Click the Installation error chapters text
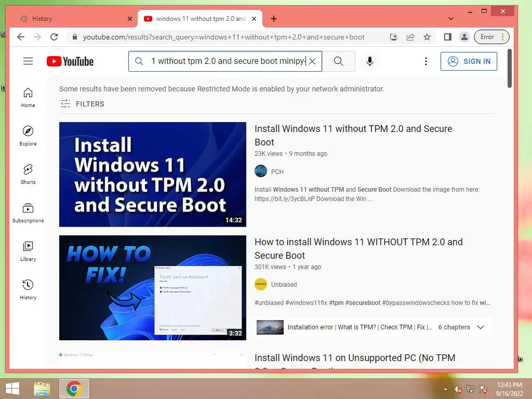This screenshot has width=532, height=399. [360, 327]
